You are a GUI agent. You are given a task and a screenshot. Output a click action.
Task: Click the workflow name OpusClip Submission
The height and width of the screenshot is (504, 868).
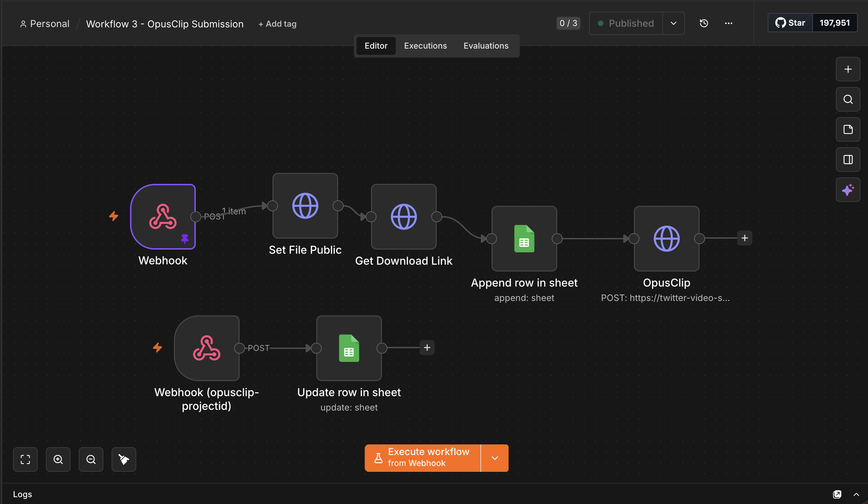(x=165, y=24)
